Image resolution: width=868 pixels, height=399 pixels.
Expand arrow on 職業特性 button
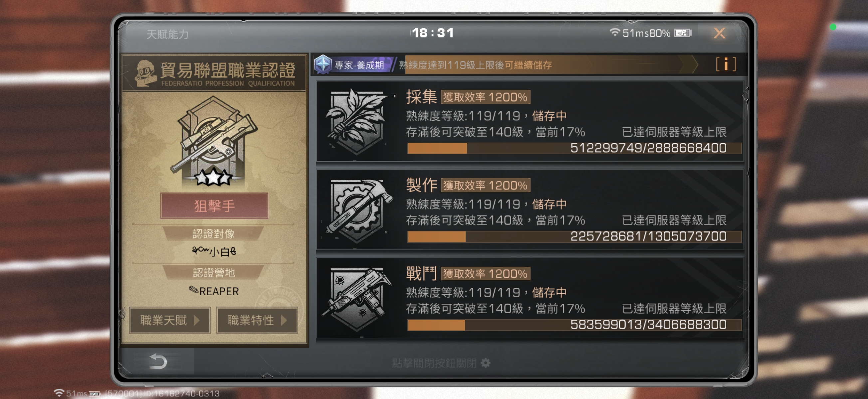pyautogui.click(x=284, y=320)
